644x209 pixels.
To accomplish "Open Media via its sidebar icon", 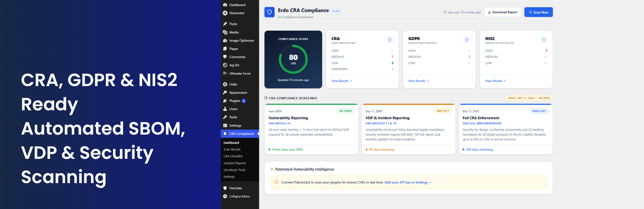I will point(225,32).
